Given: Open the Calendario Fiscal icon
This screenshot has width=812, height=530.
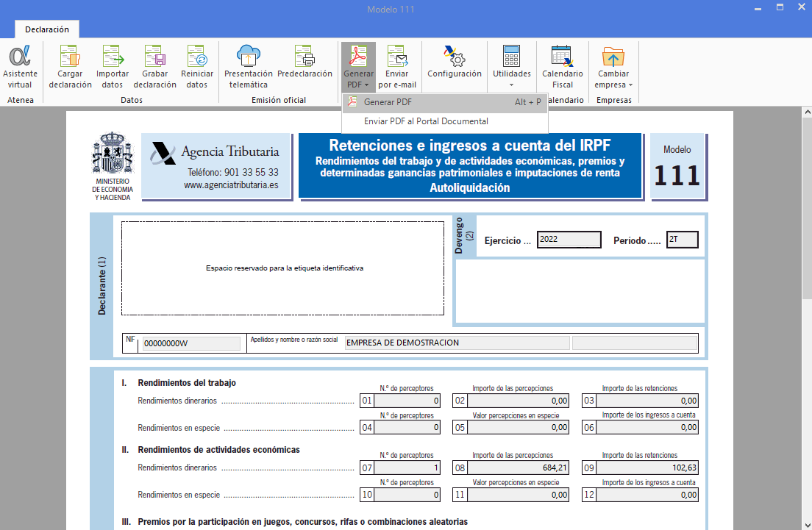Looking at the screenshot, I should (562, 57).
